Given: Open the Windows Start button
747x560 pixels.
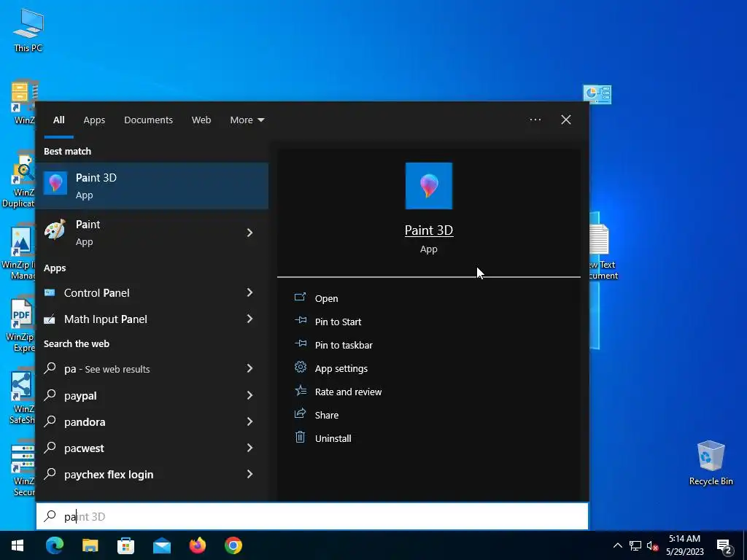Looking at the screenshot, I should pyautogui.click(x=18, y=545).
